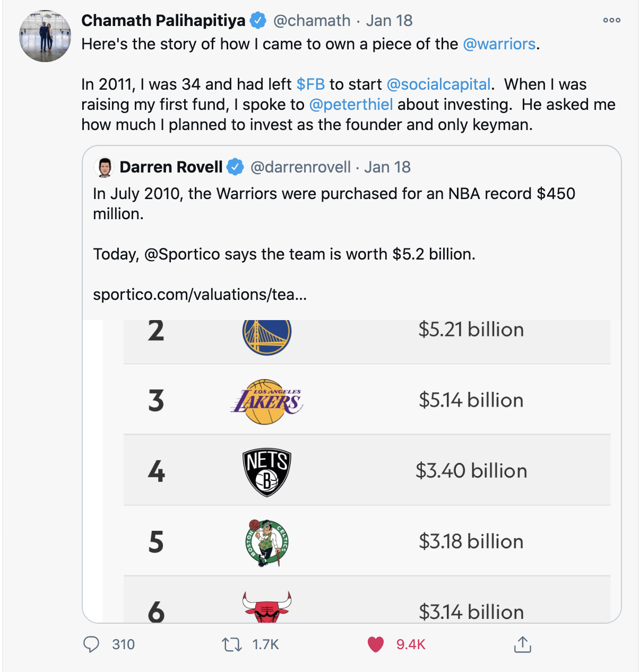640x672 pixels.
Task: Open the @warriors mention link
Action: (x=499, y=44)
